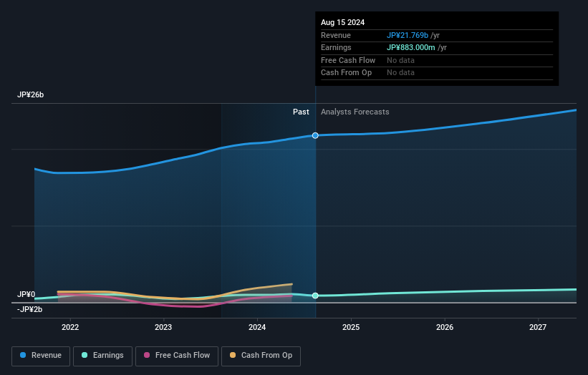Click the tooltip Free Cash Flow row label
The image size is (588, 375).
pyautogui.click(x=348, y=60)
